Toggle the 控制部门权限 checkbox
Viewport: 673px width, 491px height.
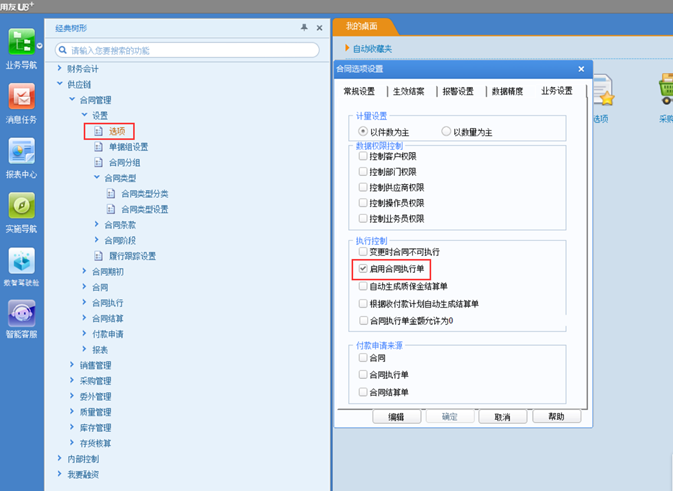pyautogui.click(x=363, y=172)
